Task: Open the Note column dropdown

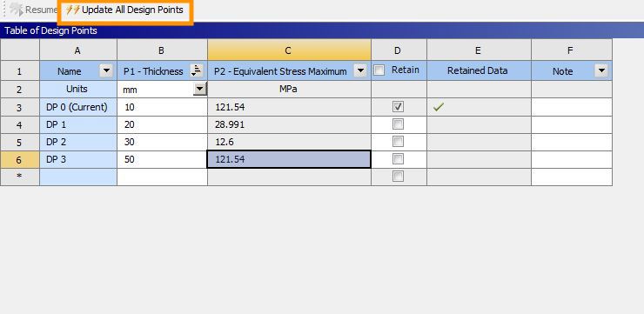Action: [600, 71]
